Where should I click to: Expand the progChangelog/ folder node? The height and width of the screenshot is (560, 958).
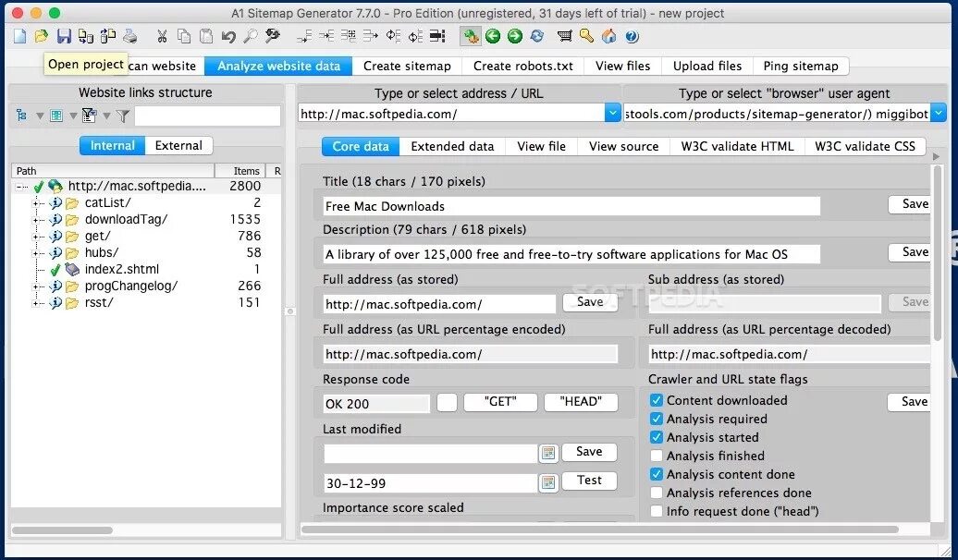pos(37,286)
